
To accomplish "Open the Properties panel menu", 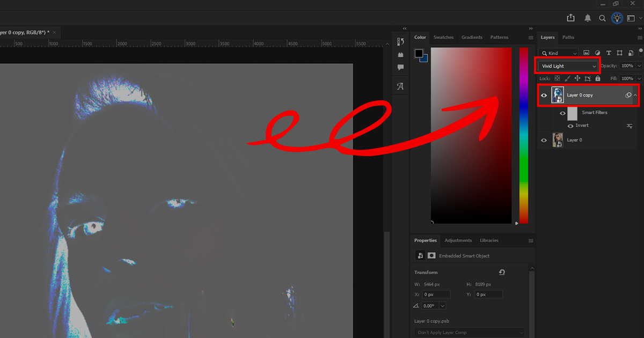I will (531, 240).
